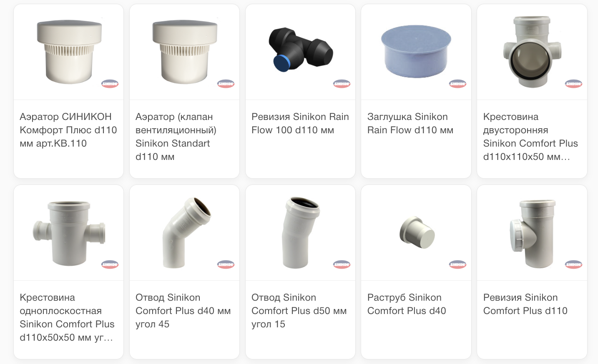
Task: Click the Отвод Comfort Plus d40 угол 45 title
Action: click(183, 311)
